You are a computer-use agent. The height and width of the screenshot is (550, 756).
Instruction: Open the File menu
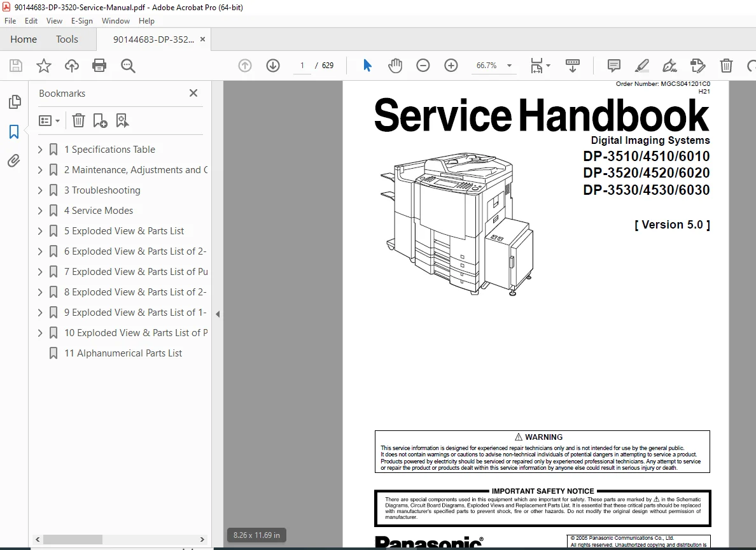[x=10, y=21]
